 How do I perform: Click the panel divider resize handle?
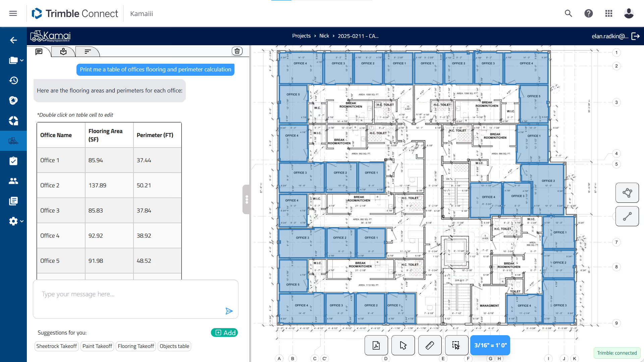[x=247, y=199]
